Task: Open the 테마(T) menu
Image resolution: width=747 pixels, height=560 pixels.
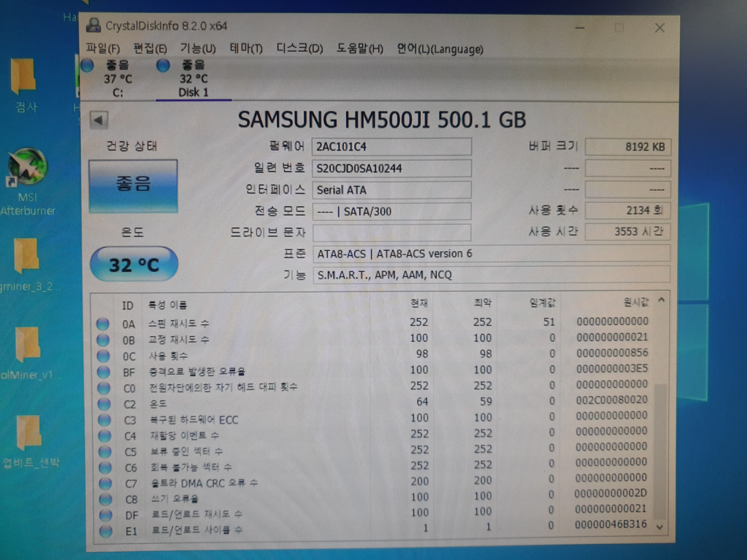Action: tap(246, 49)
